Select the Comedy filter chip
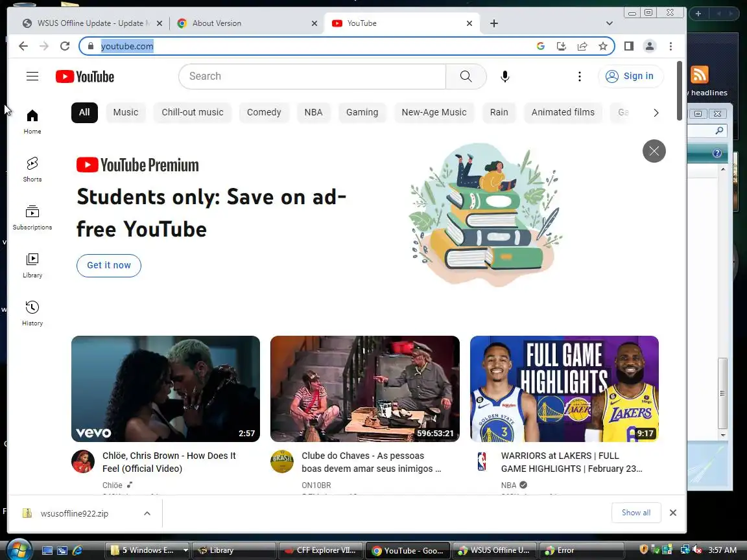 [x=264, y=112]
